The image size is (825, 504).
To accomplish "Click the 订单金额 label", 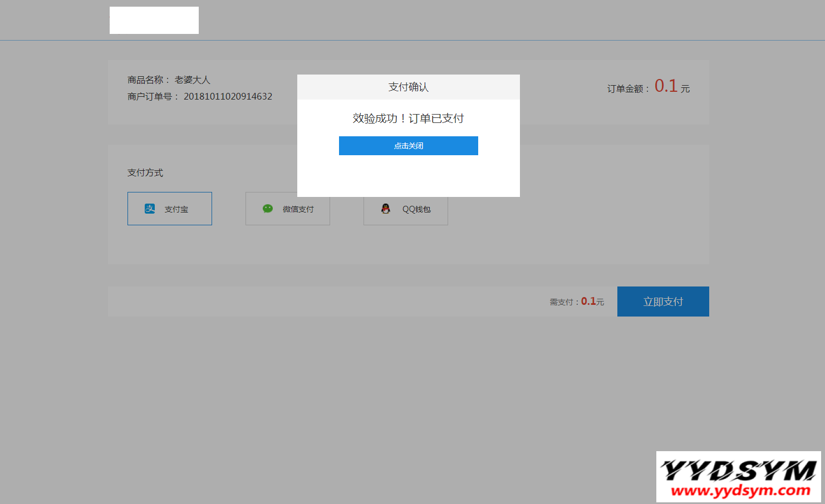I will point(628,89).
